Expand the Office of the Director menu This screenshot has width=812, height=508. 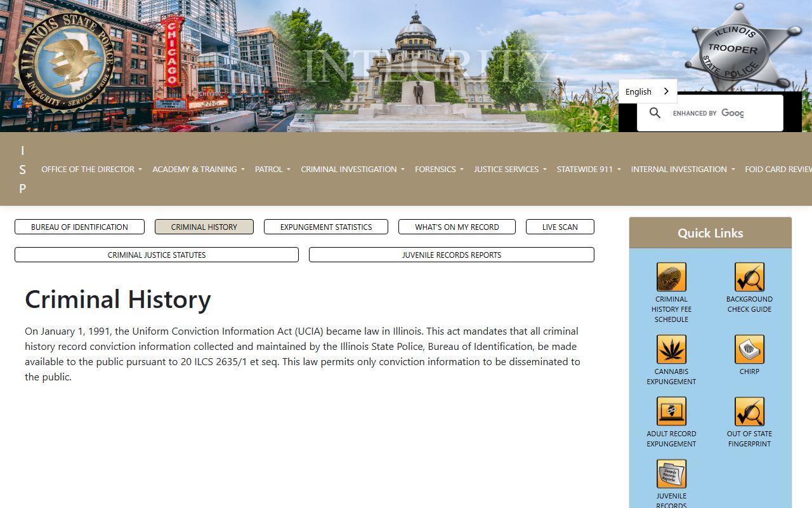[x=91, y=170]
